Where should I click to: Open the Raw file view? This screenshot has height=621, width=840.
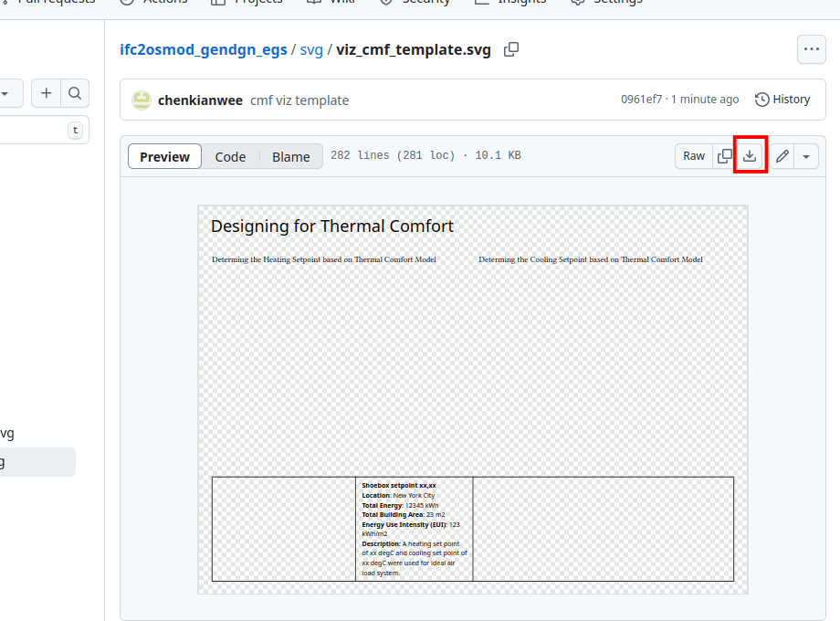pyautogui.click(x=694, y=156)
